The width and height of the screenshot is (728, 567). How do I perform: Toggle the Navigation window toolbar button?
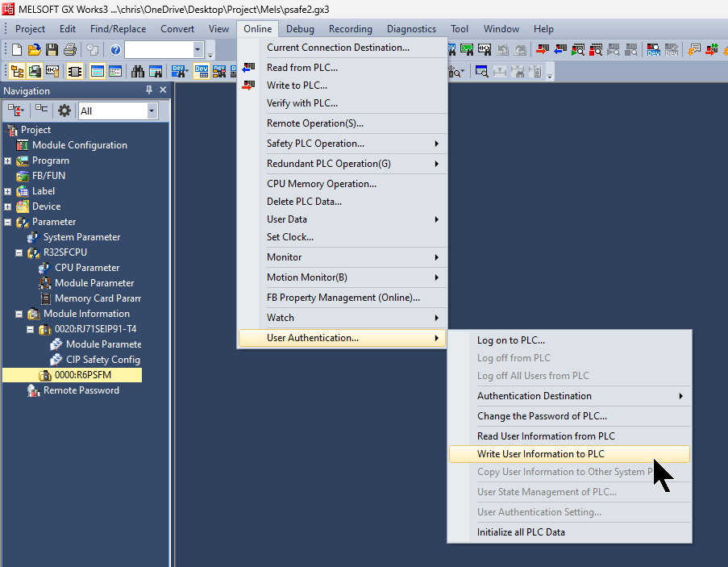[16, 71]
